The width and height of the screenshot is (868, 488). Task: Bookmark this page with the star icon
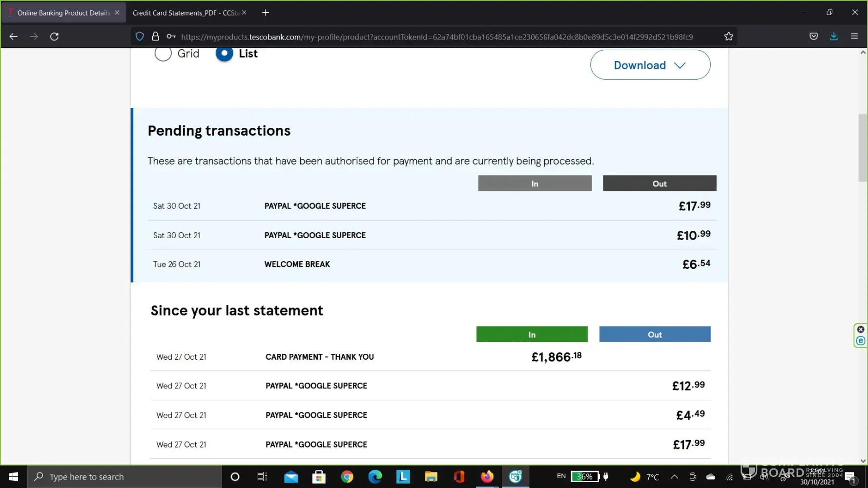728,37
